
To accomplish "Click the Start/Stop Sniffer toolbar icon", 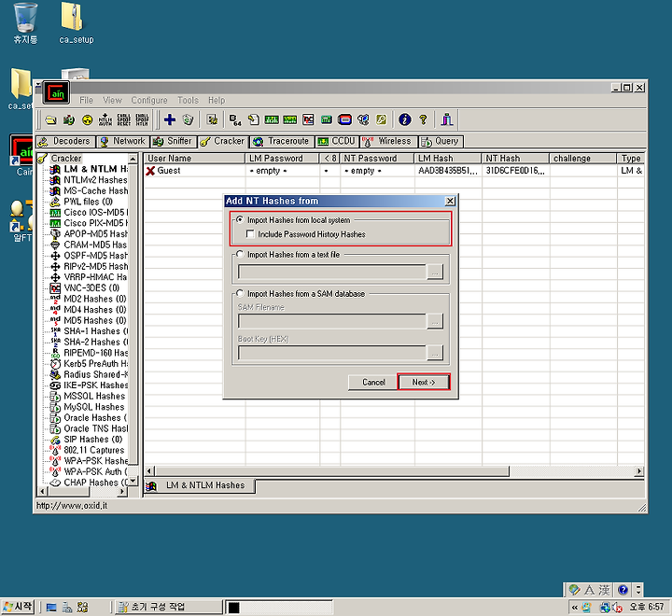I will (x=68, y=119).
